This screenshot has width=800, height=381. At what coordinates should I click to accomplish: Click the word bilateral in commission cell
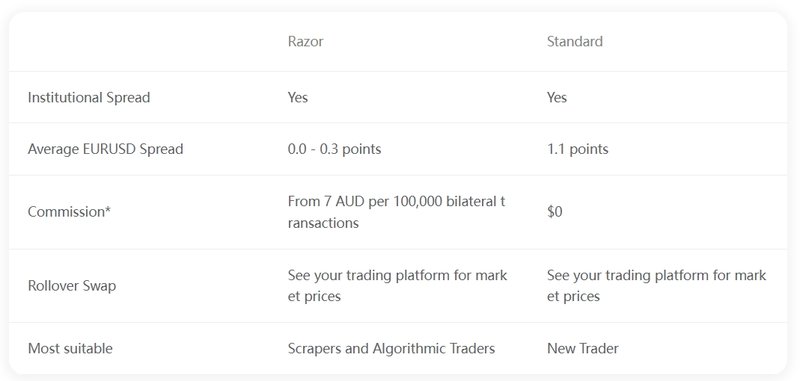(x=470, y=201)
